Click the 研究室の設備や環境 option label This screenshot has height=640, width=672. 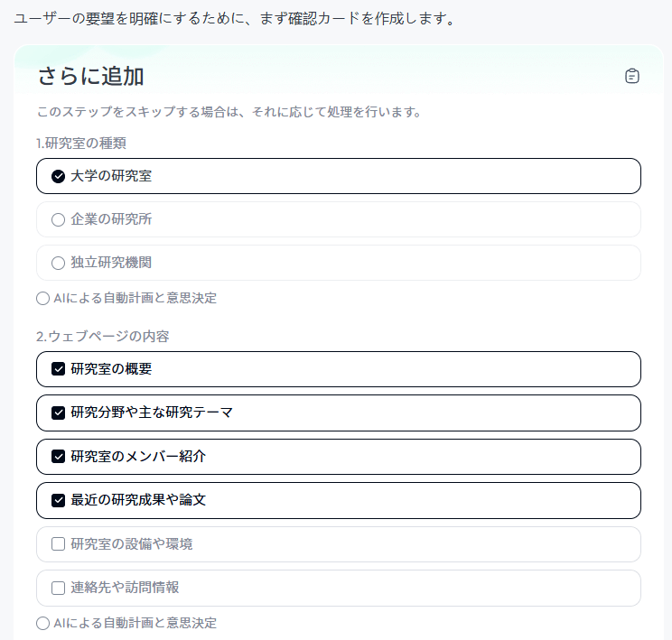coord(132,544)
